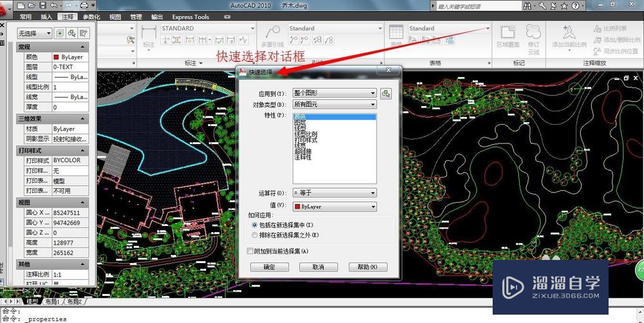This screenshot has width=644, height=323.
Task: Switch to the 参数化 ribbon tab
Action: tap(91, 17)
